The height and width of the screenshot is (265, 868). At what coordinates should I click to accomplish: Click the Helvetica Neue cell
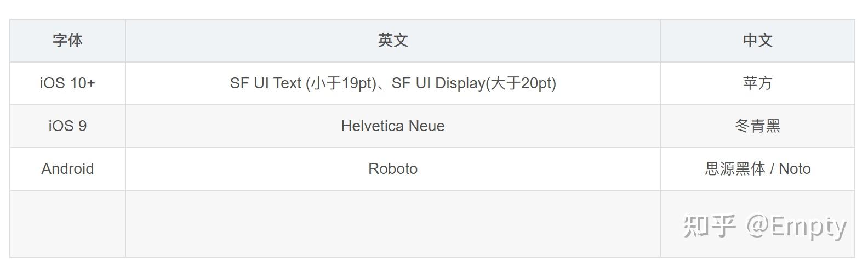(393, 126)
